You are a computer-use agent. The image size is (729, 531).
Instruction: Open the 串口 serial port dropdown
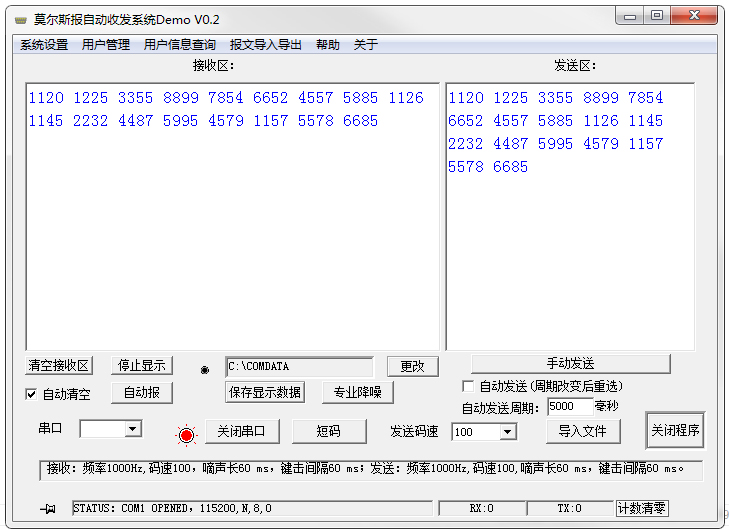[x=132, y=429]
